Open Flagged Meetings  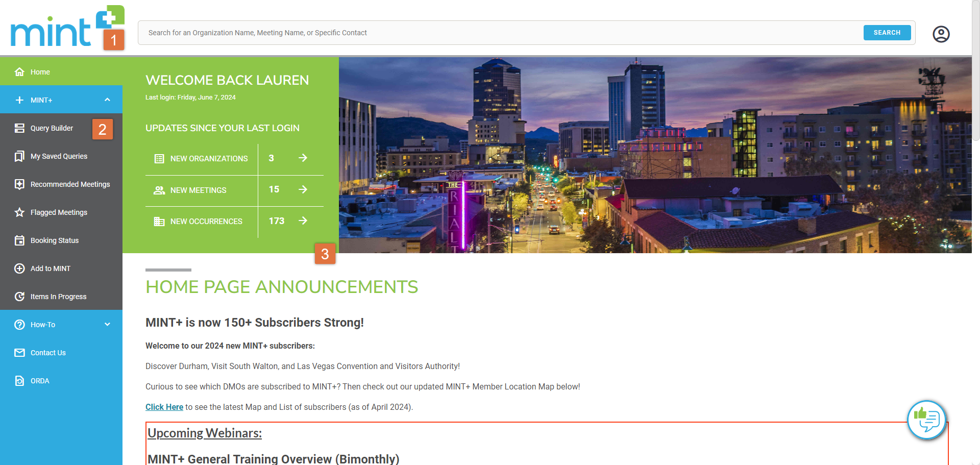tap(61, 212)
